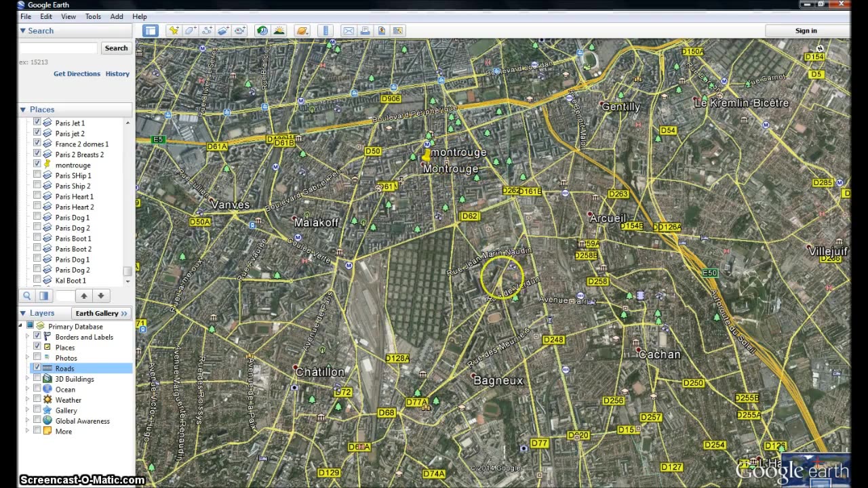Toggle Places panel split view icon
The width and height of the screenshot is (868, 488).
click(44, 296)
